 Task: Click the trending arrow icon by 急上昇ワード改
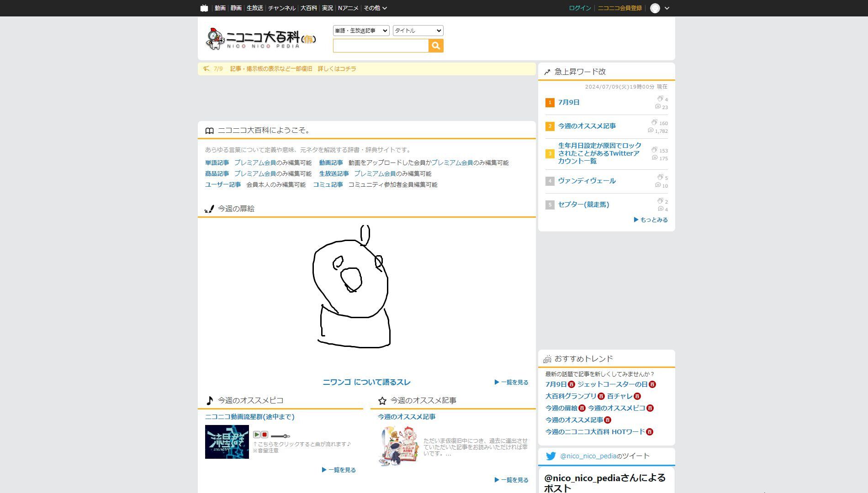coord(547,72)
